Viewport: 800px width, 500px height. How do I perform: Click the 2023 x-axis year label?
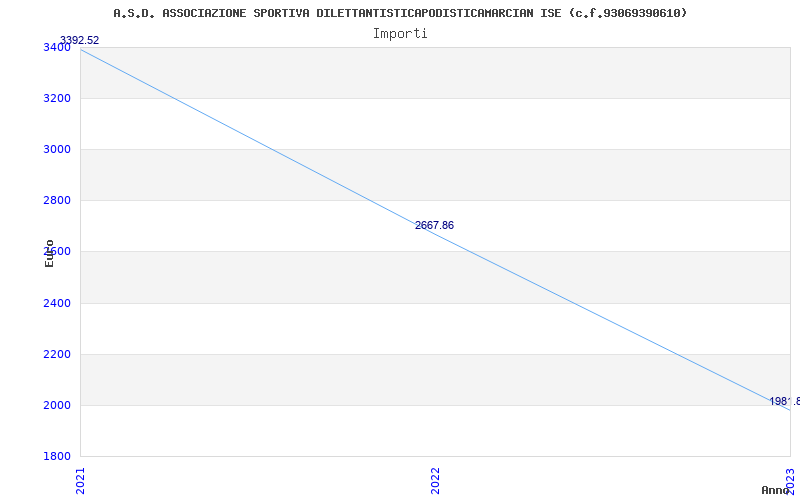click(790, 481)
